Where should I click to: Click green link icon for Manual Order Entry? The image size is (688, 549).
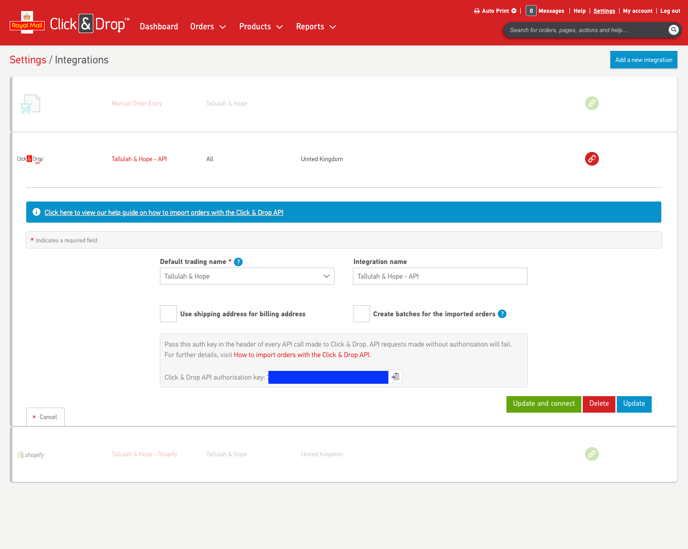point(591,104)
